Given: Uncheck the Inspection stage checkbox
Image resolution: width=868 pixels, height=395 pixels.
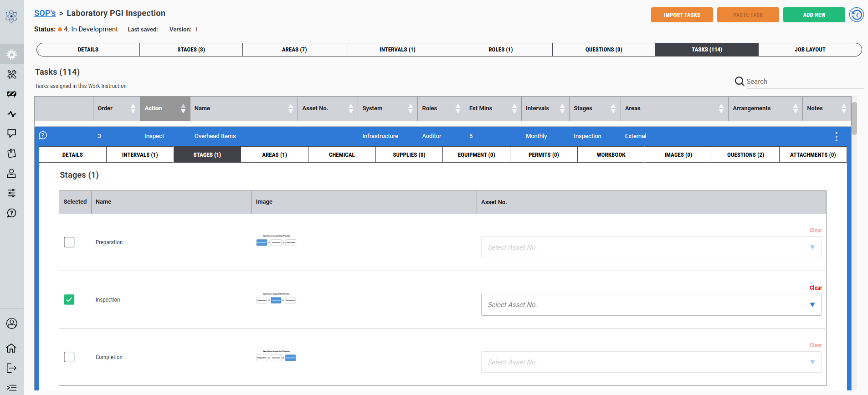Looking at the screenshot, I should coord(69,299).
